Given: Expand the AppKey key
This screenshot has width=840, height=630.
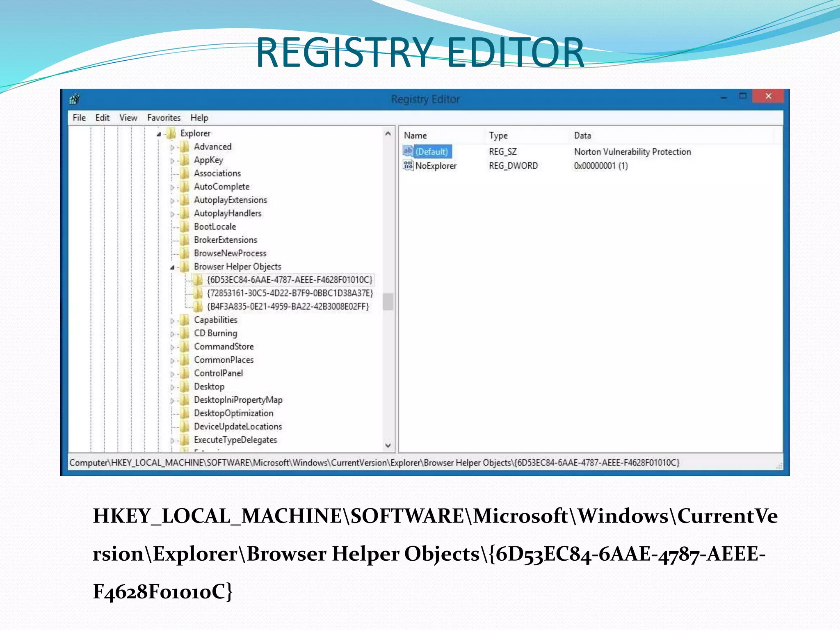Looking at the screenshot, I should click(x=172, y=161).
